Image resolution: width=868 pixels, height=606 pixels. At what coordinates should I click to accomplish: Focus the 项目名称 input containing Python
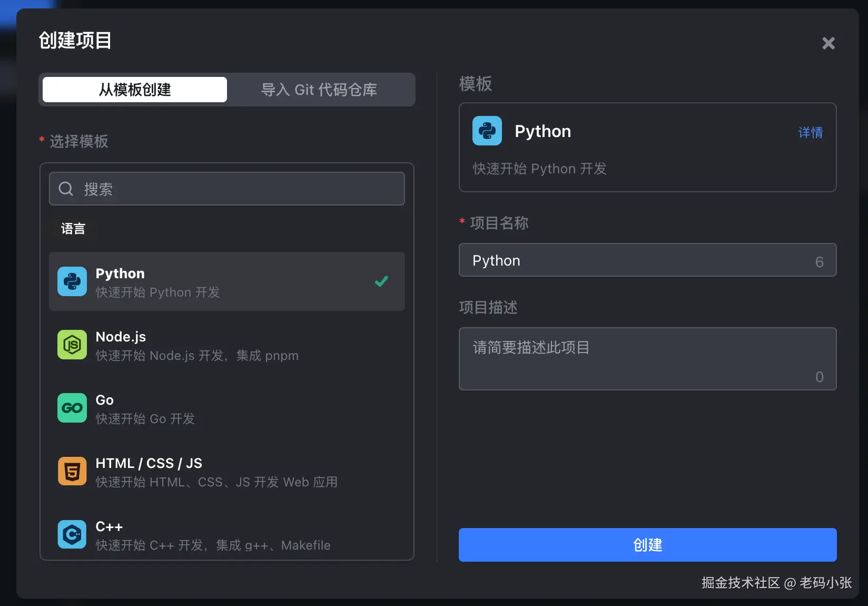[648, 260]
